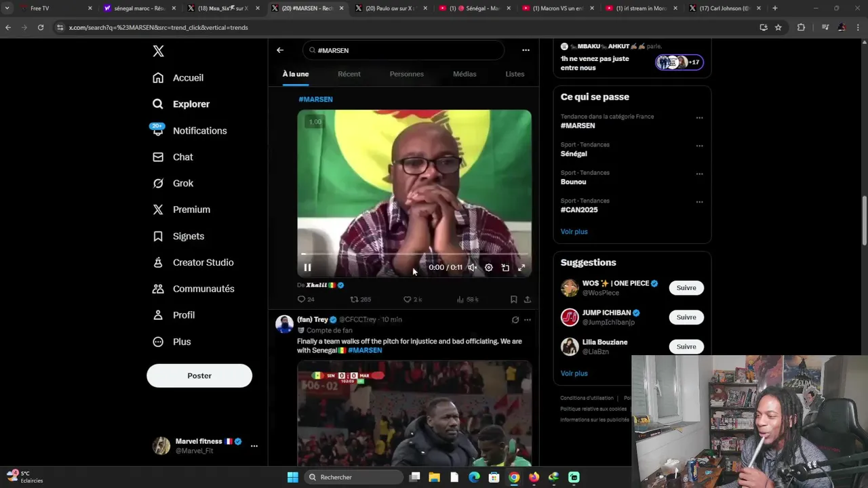Like the video post showing 2 k likes
Screen dimensions: 868x488
coord(408,300)
